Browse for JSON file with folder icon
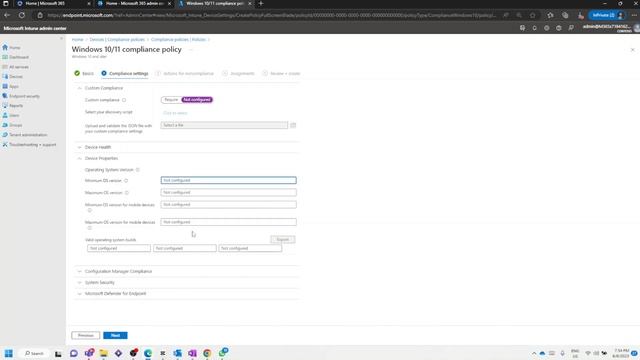Screen dimensions: 640x360 point(293,125)
